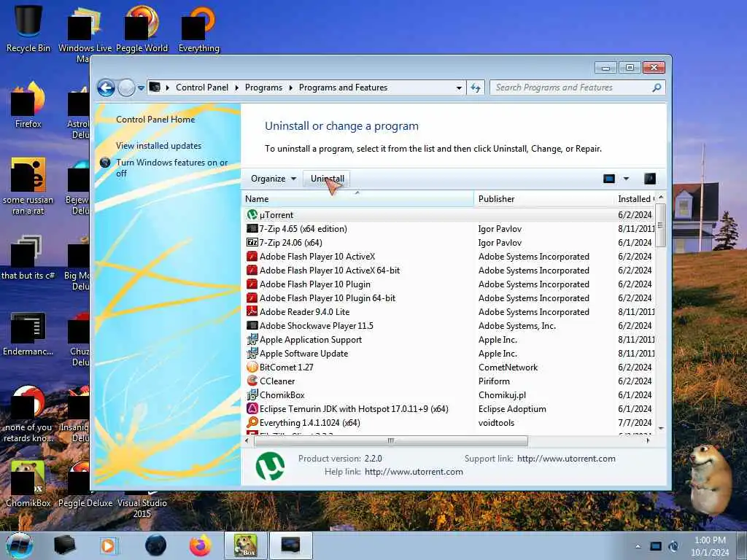Expand breadcrumb arrow after Control Panel
This screenshot has height=560, width=747.
tap(237, 87)
